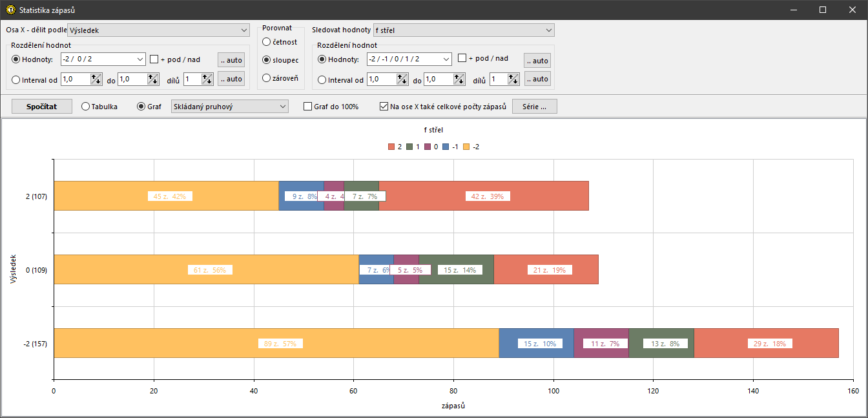Click the '45 z. 42%' bar label
This screenshot has height=418, width=868.
(170, 196)
